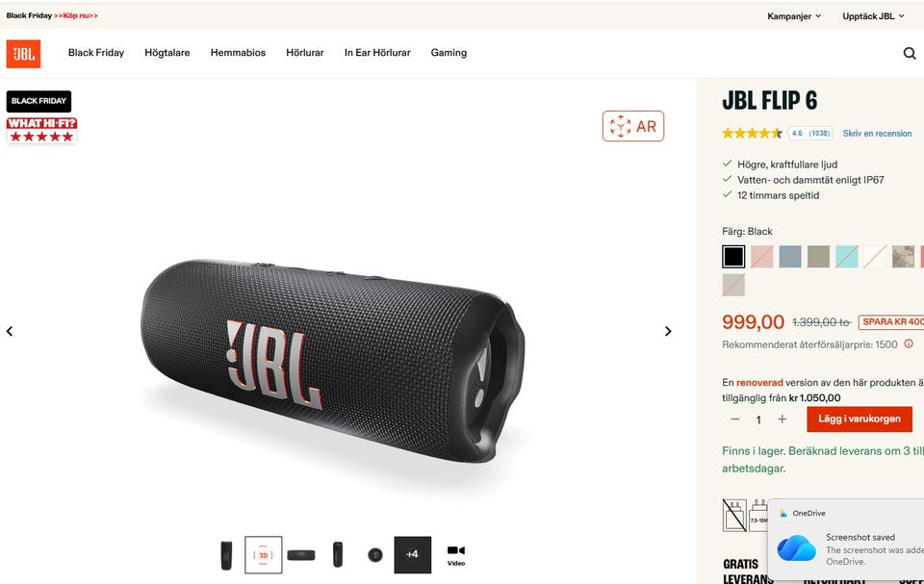Click the Lägg i varukorgen button

coord(860,419)
